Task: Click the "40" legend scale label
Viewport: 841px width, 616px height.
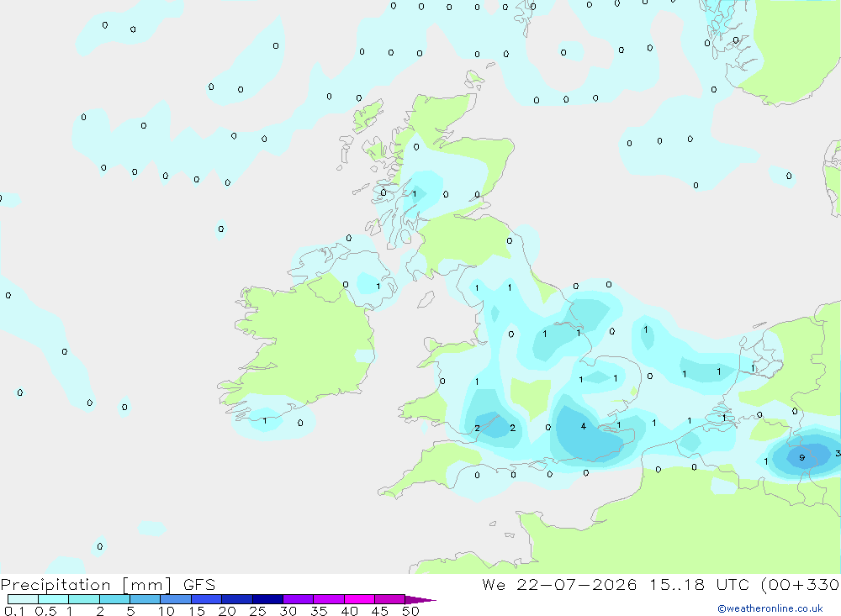Action: 349,611
